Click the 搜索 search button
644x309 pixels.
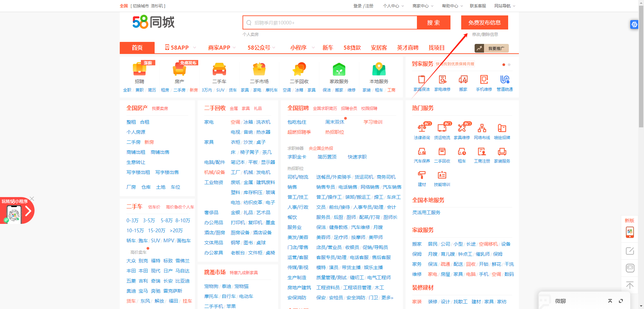[x=433, y=22]
